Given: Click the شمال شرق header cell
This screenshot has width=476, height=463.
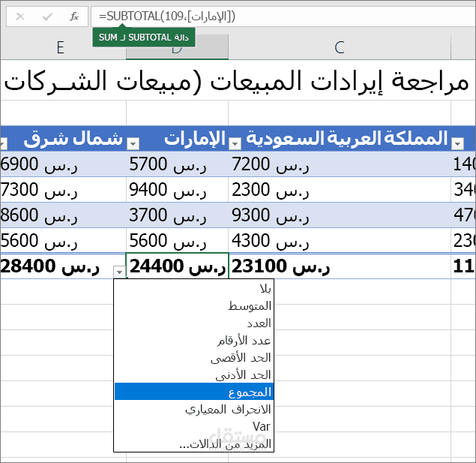Looking at the screenshot, I should click(x=63, y=139).
